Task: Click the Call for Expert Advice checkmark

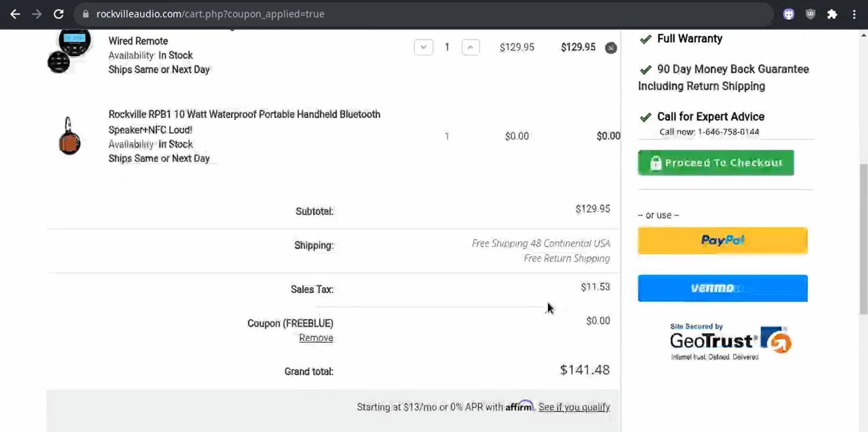Action: [x=646, y=117]
